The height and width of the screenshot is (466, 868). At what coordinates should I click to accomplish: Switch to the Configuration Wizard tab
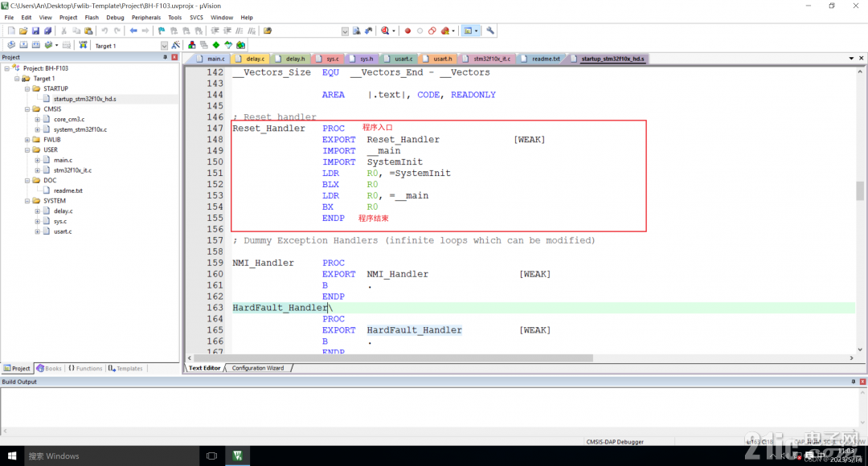pyautogui.click(x=258, y=368)
